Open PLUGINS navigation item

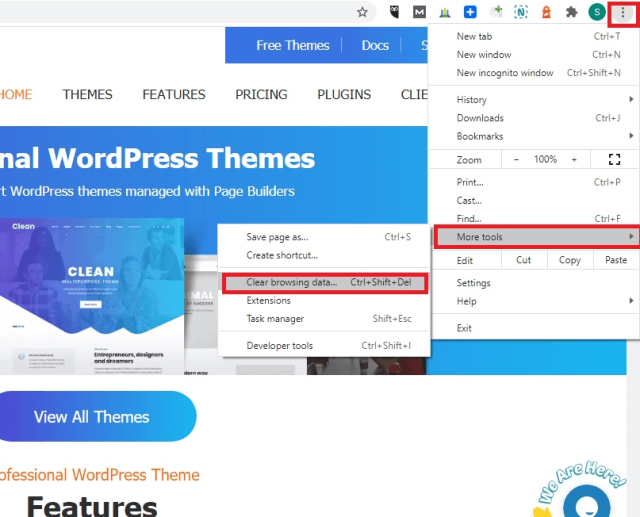pos(344,94)
